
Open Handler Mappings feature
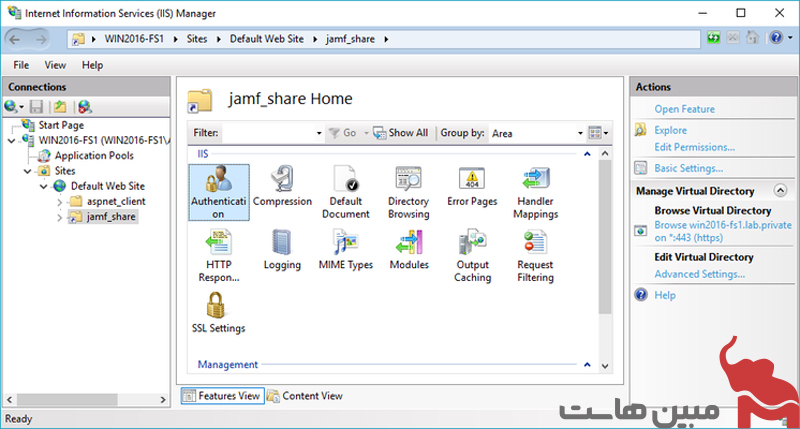[x=535, y=192]
